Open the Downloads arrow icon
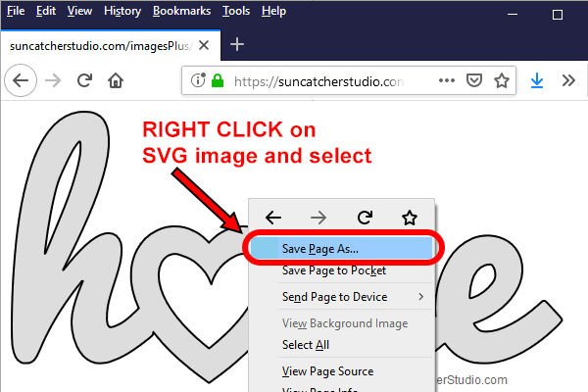Screen dimensions: 588x392 (x=537, y=81)
